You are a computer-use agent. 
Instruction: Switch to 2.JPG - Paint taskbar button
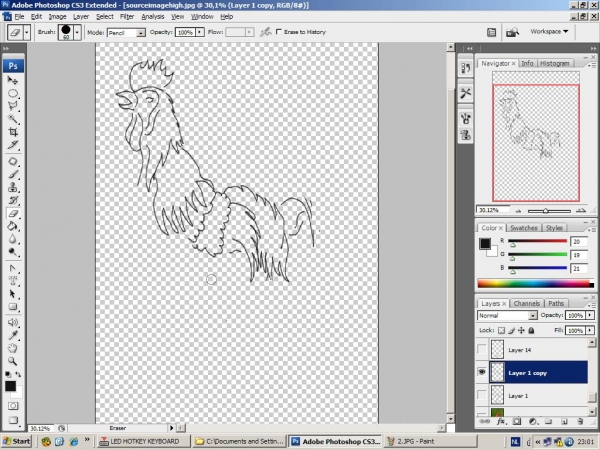pos(430,441)
